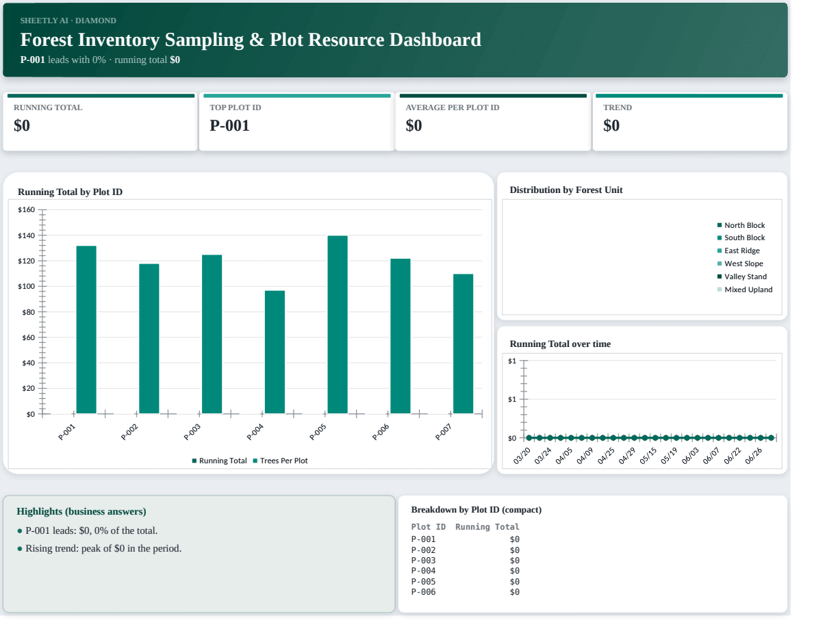Click the P-001 row in breakdown table
The image size is (840, 631).
pos(466,539)
